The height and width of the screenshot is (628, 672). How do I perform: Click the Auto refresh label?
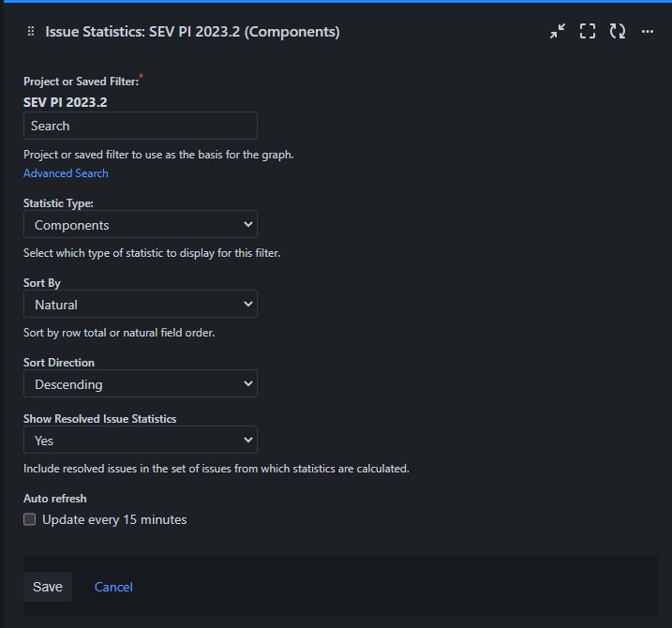coord(55,499)
